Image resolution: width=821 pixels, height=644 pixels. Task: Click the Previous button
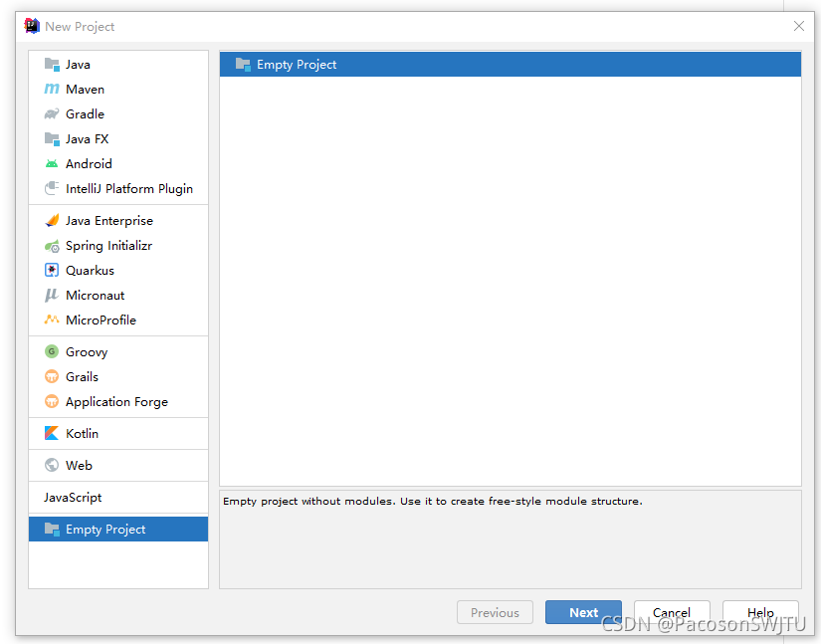tap(495, 612)
